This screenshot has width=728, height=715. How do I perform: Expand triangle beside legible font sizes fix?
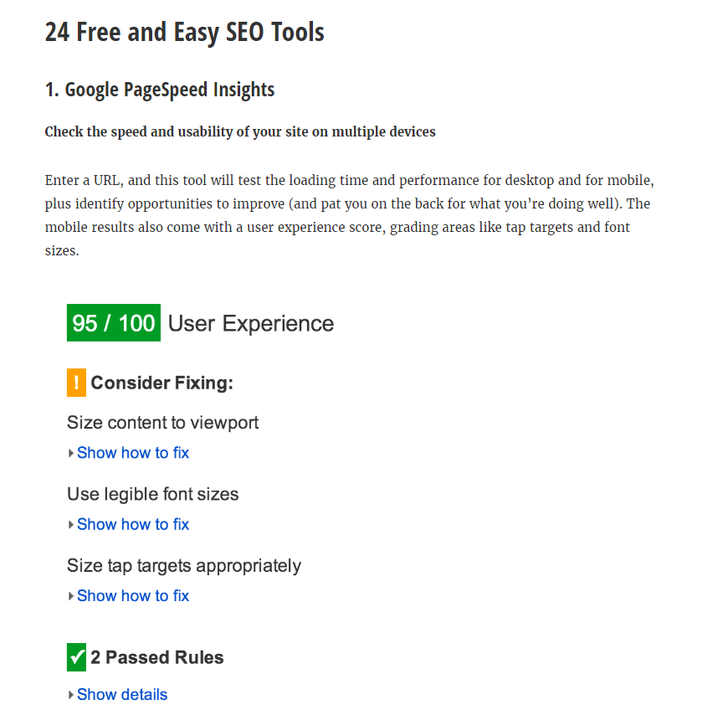tap(70, 524)
